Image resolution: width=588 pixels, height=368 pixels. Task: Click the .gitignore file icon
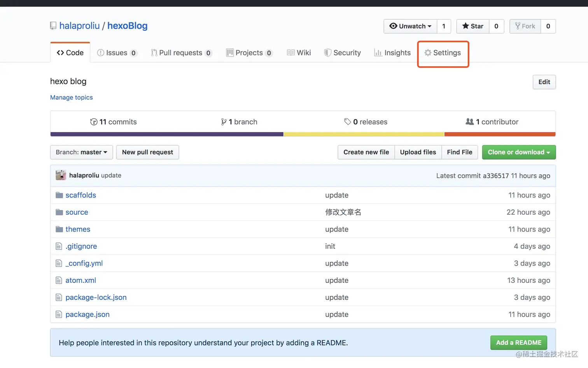[x=59, y=246]
